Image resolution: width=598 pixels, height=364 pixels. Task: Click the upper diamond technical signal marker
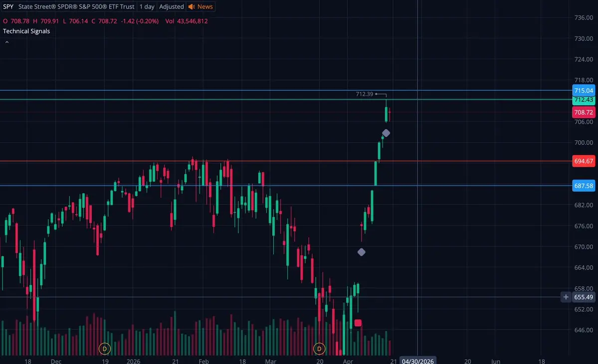(386, 133)
